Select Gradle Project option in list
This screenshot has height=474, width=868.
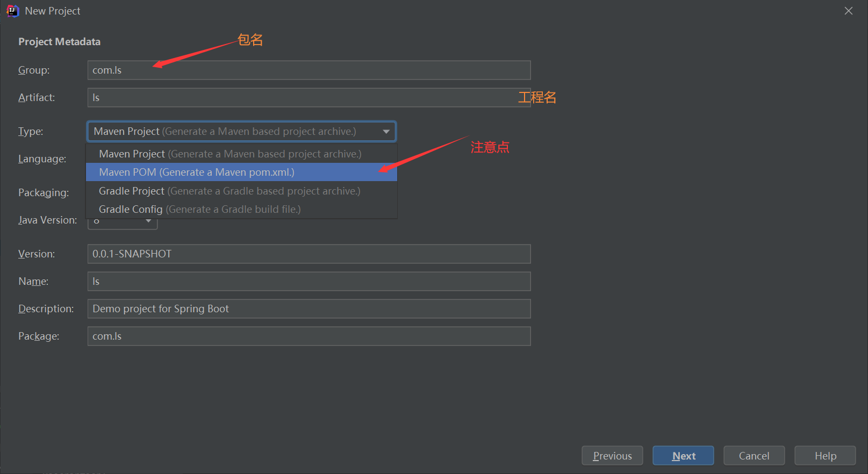tap(241, 191)
